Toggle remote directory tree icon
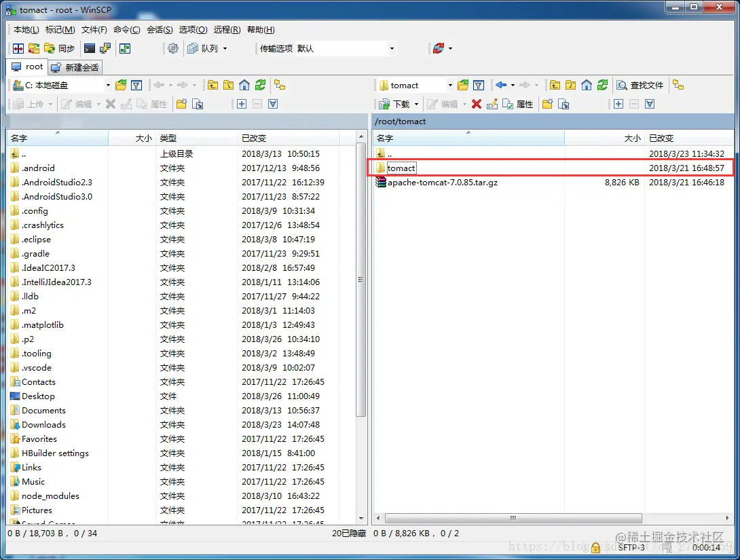Viewport: 740px width, 560px height. pyautogui.click(x=678, y=85)
